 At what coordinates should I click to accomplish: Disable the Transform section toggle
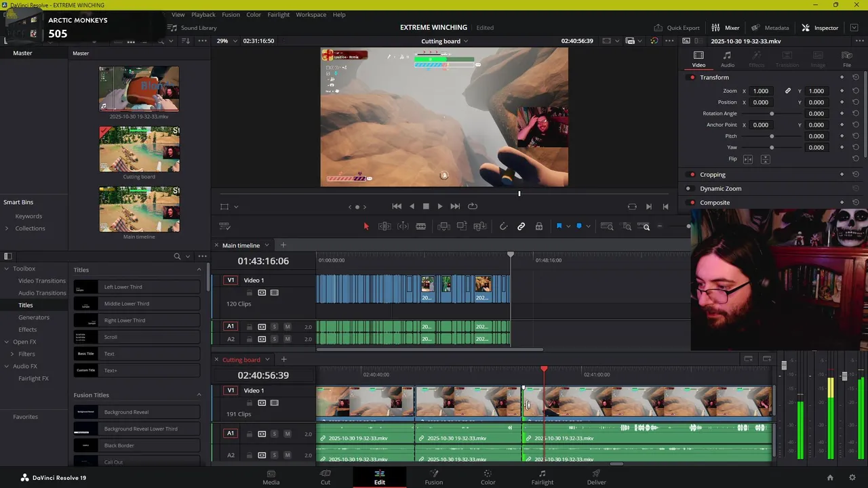tap(692, 77)
